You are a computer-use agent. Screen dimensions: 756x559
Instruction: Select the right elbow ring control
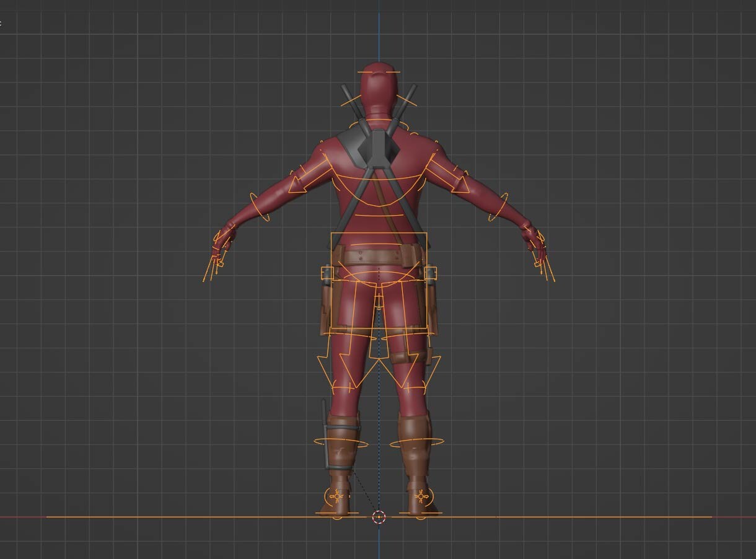click(498, 207)
